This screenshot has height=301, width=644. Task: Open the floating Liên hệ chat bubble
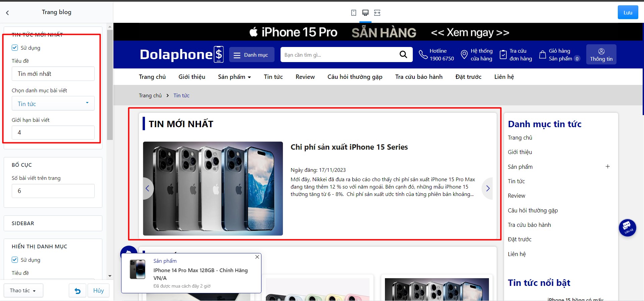pyautogui.click(x=627, y=228)
